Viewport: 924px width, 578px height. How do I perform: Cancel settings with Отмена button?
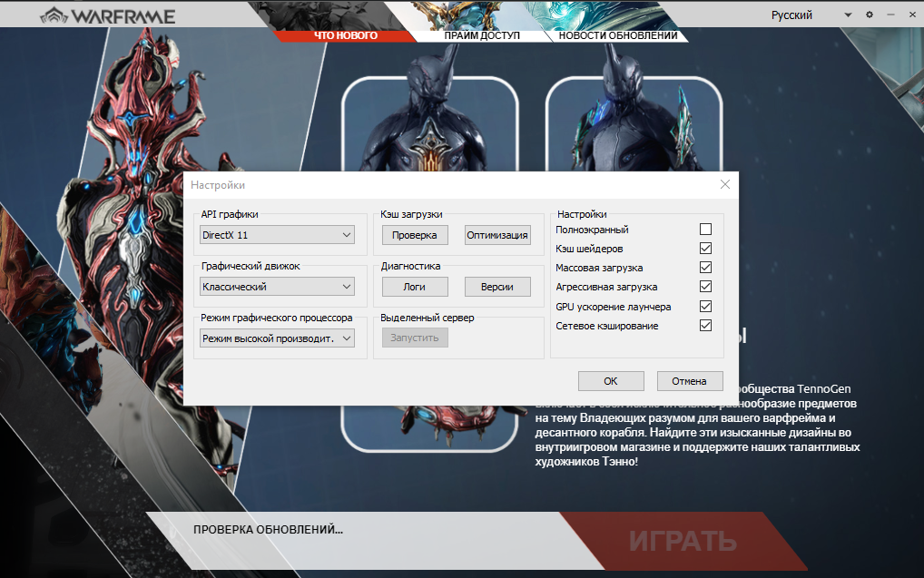(690, 381)
